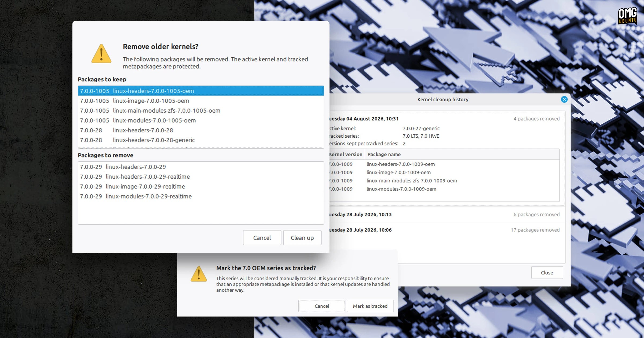This screenshot has height=338, width=644.
Task: Select linux-image-7.0.0-29-realtime in Packages to remove
Action: 201,186
